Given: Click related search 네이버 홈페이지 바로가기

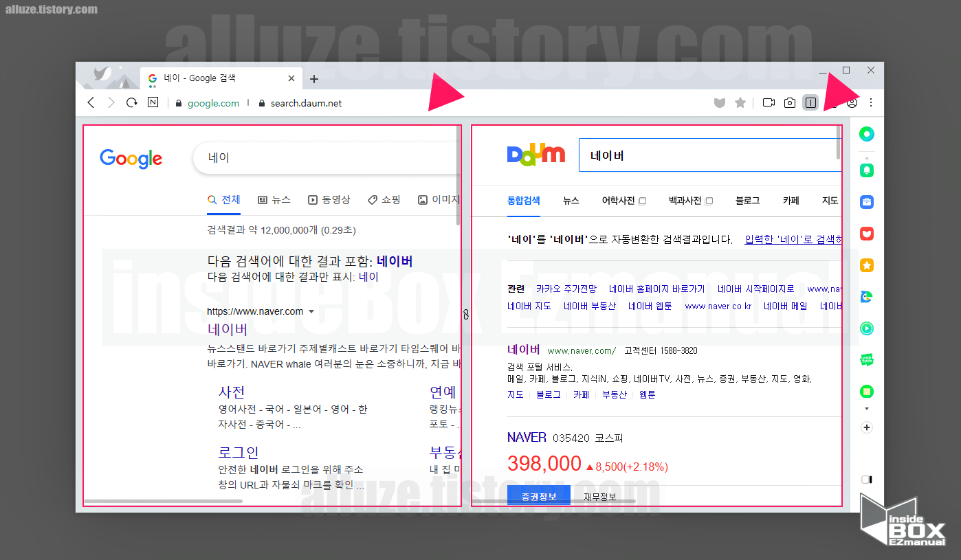Looking at the screenshot, I should click(657, 289).
